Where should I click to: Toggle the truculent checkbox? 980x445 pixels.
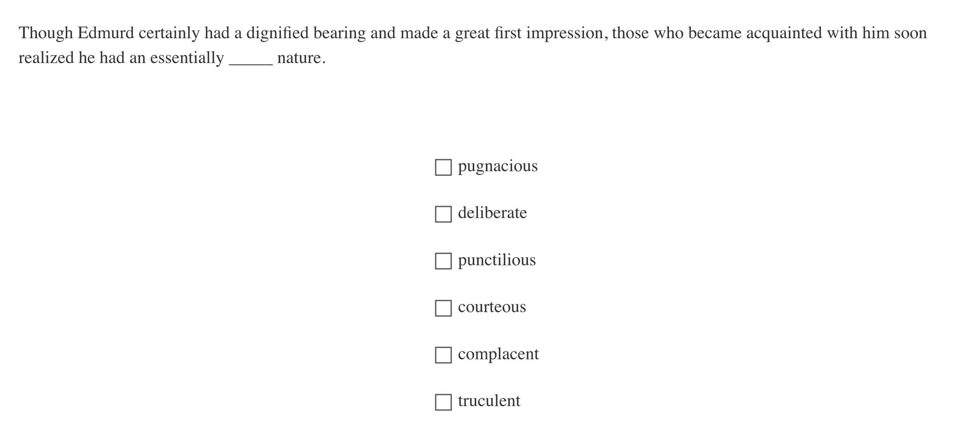pos(443,402)
